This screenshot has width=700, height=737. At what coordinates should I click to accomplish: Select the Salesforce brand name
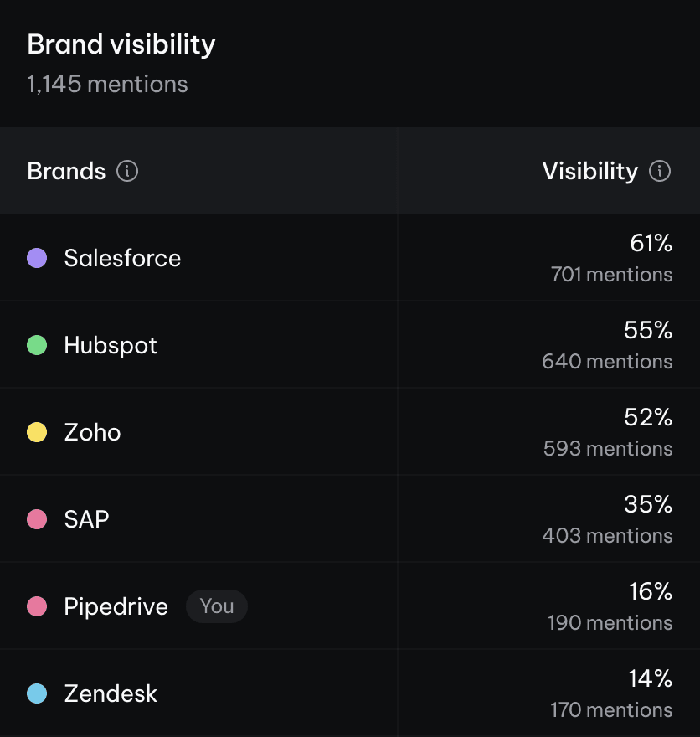click(x=122, y=258)
